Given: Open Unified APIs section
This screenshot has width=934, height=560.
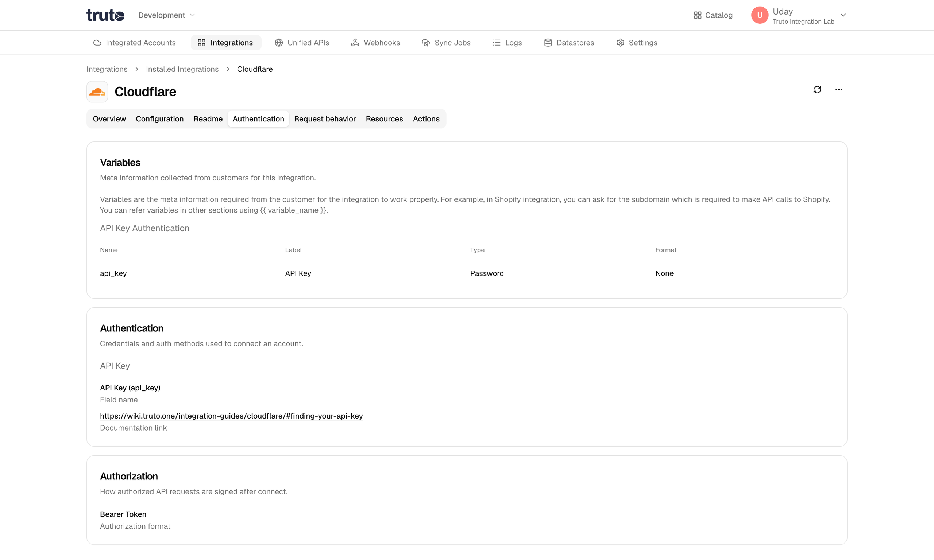Looking at the screenshot, I should tap(302, 43).
